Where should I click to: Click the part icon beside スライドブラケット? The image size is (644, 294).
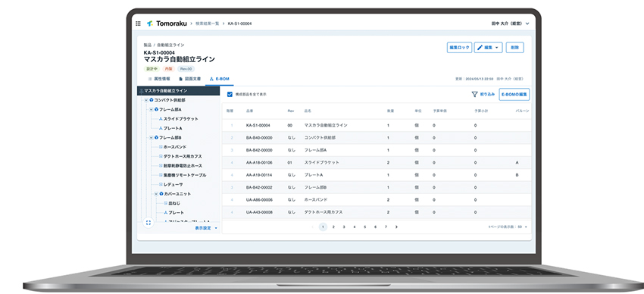tap(161, 119)
